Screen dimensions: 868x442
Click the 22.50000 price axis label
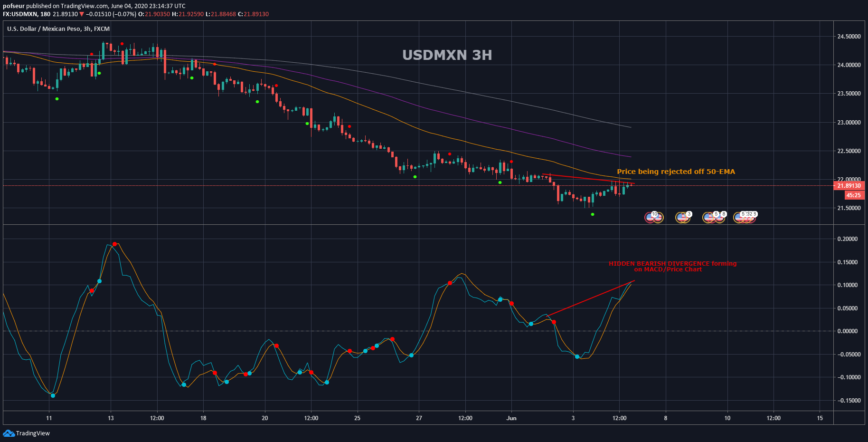849,151
